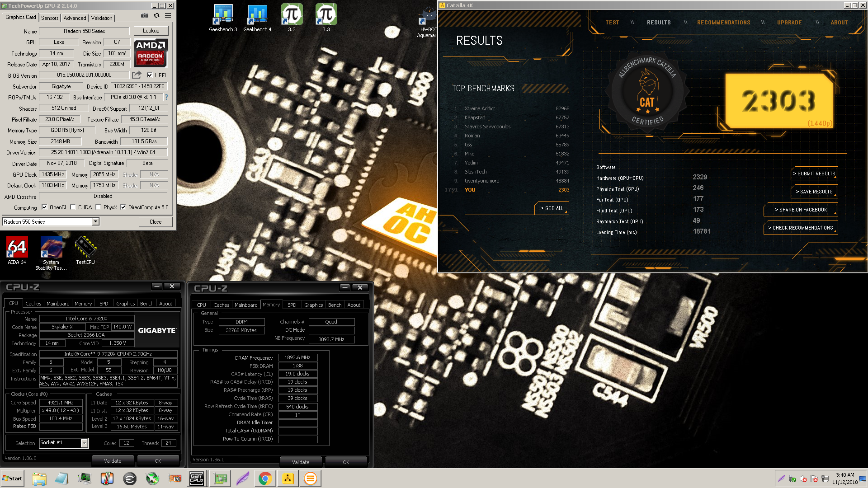Click the Windows Start button
The image size is (868, 488).
12,479
